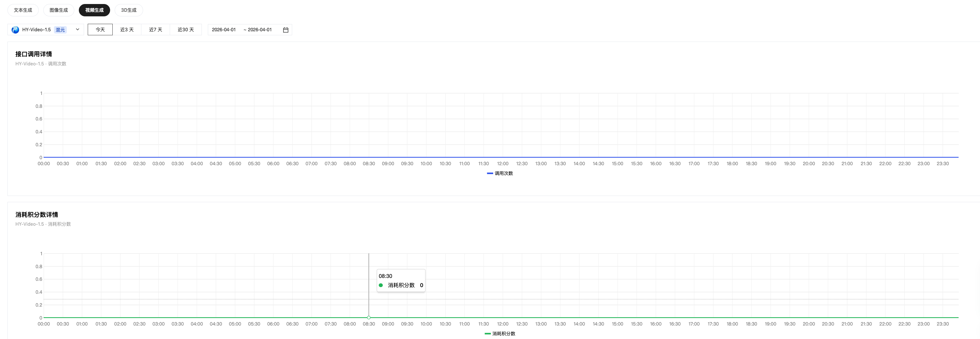The image size is (980, 339).
Task: Select 今天 time range
Action: (x=100, y=30)
